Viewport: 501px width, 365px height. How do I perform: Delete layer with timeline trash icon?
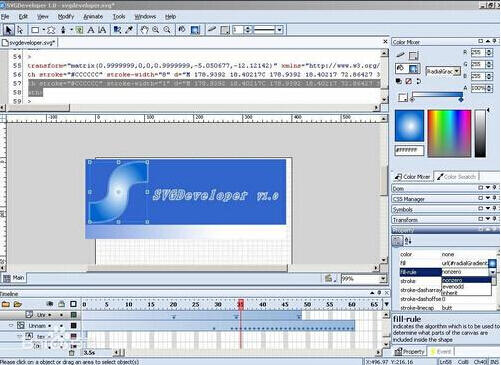71,352
